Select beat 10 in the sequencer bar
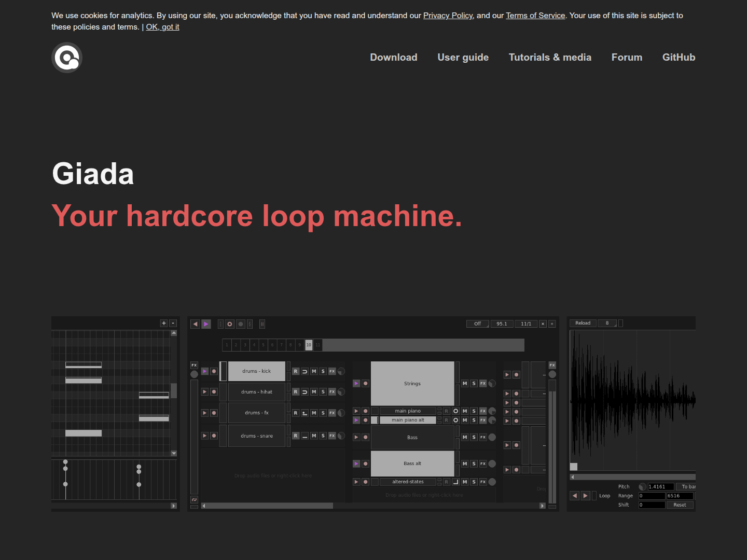The width and height of the screenshot is (747, 560). click(x=309, y=345)
